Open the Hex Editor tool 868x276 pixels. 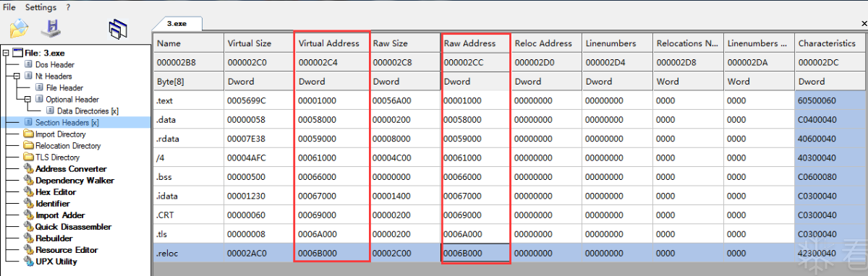[x=56, y=191]
